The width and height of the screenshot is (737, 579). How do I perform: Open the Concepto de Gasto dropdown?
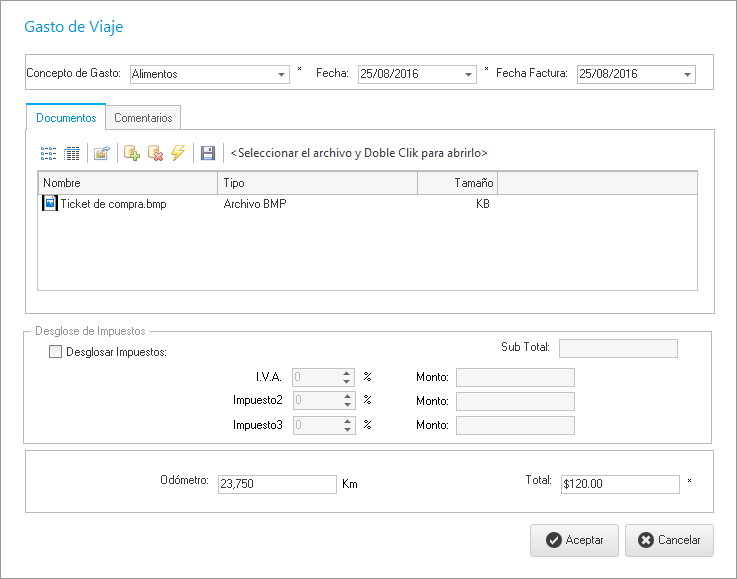pyautogui.click(x=282, y=74)
